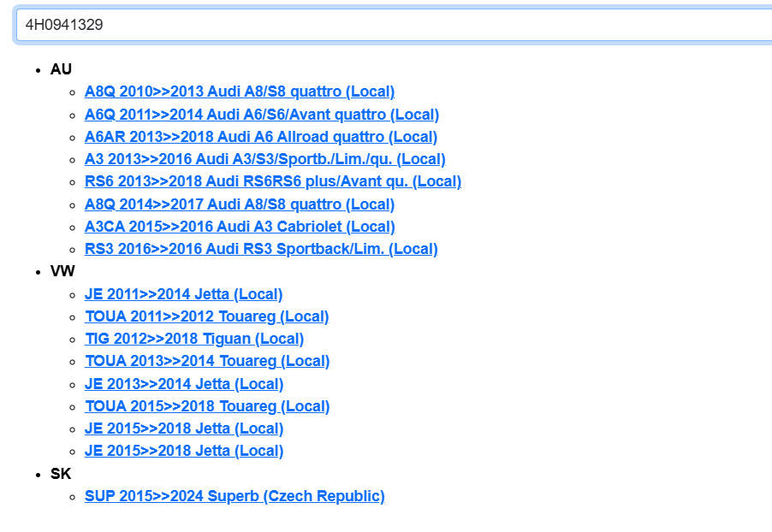772x532 pixels.
Task: Select A6AR 2013>>2018 Audi A6 Allroad quattro
Action: [x=261, y=137]
